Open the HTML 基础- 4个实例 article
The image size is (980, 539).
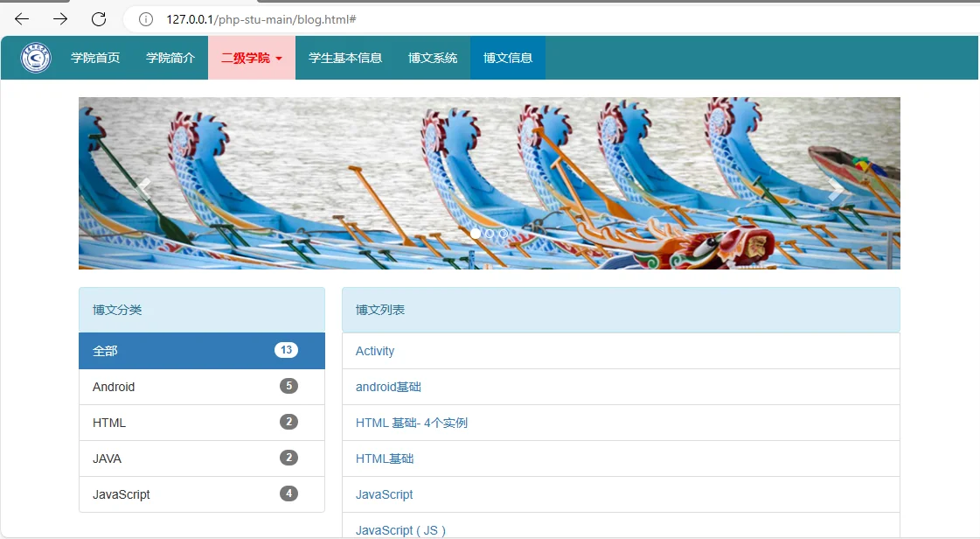point(411,423)
